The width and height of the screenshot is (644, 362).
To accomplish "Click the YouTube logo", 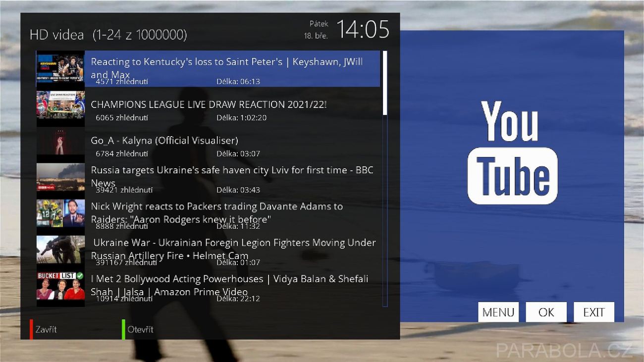I will pos(512,153).
